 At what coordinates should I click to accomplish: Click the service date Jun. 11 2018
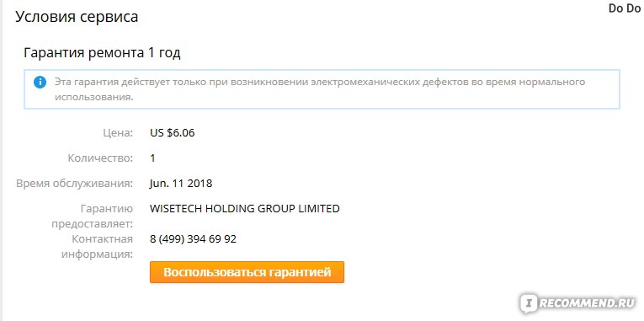point(181,184)
